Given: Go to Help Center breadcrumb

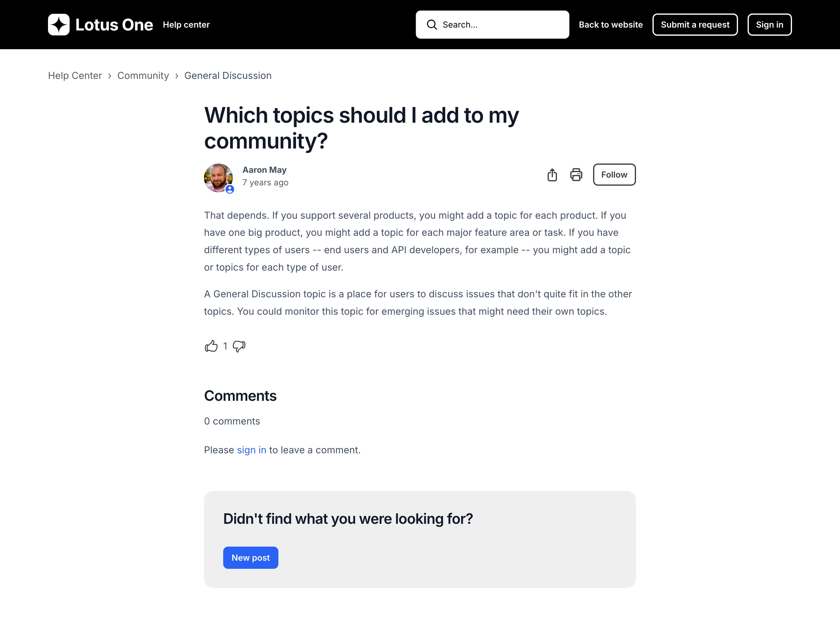Looking at the screenshot, I should tap(75, 76).
